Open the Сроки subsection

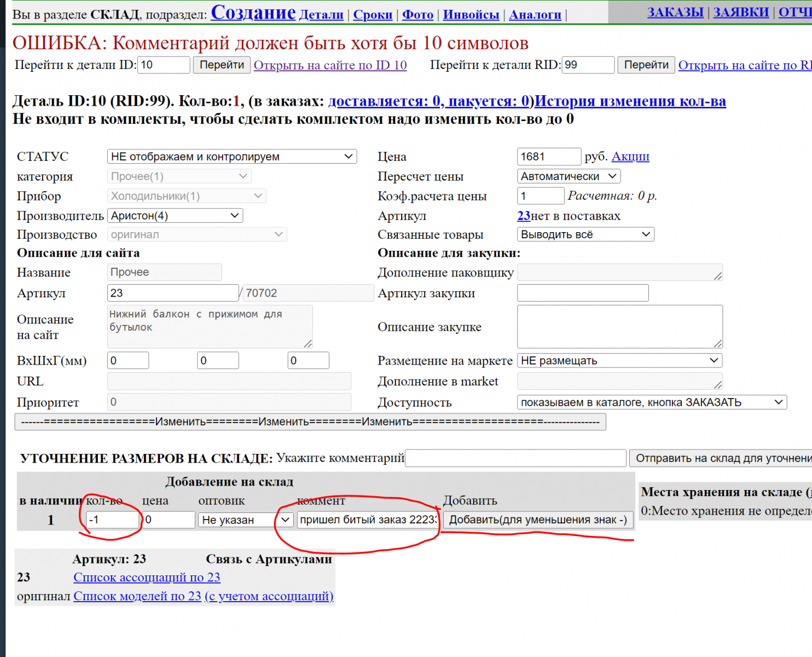click(x=373, y=15)
